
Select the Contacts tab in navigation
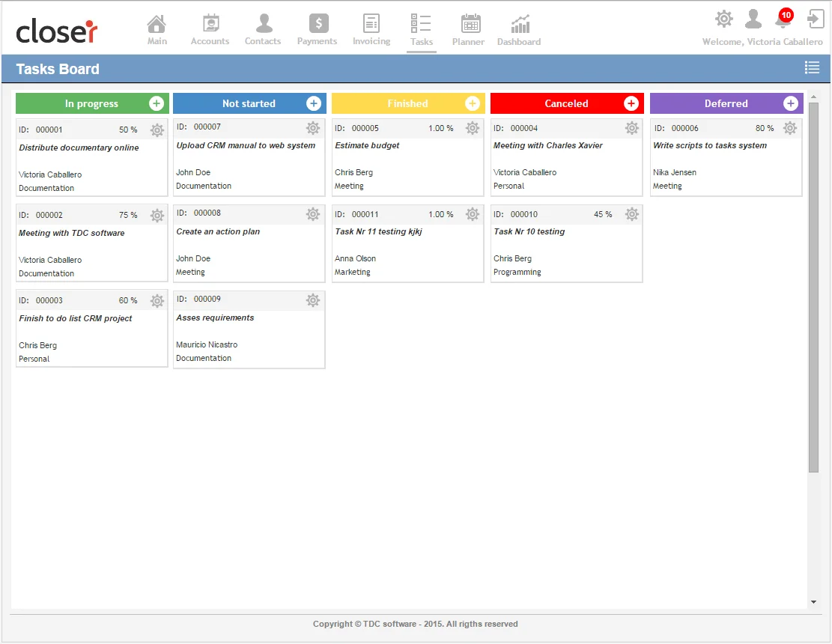click(263, 30)
